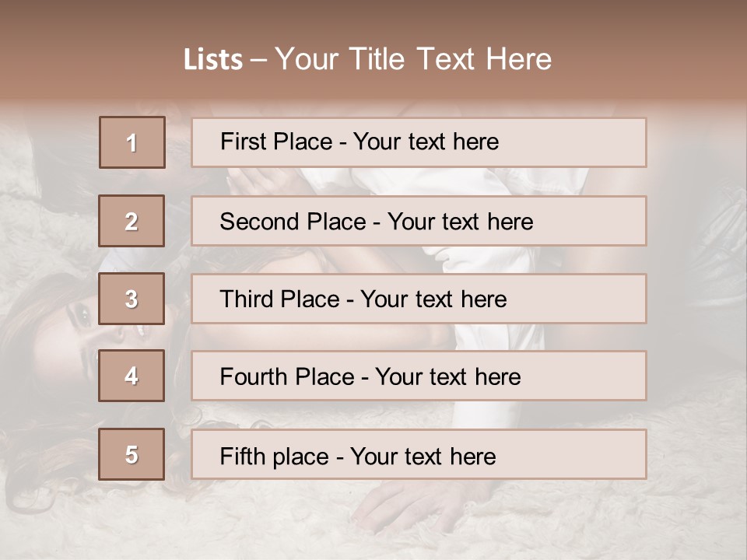Click the number 3 box
The height and width of the screenshot is (560, 747).
tap(132, 299)
